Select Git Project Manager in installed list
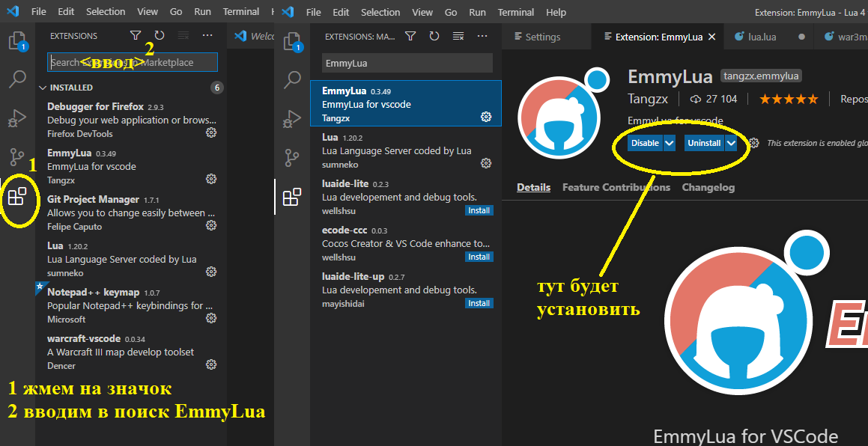Viewport: 868px width, 446px height. point(132,213)
